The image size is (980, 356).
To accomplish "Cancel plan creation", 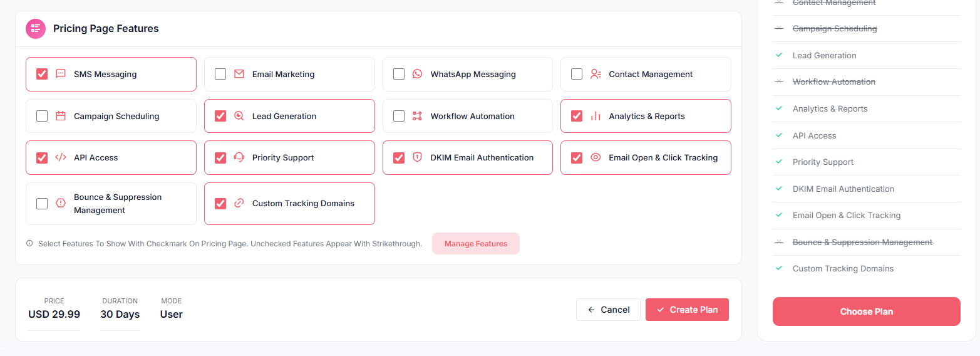I will [x=608, y=310].
